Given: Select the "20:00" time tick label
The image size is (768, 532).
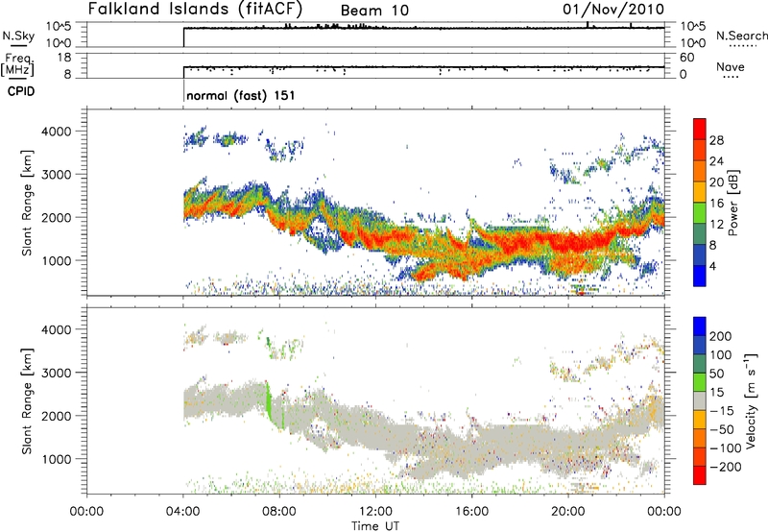Looking at the screenshot, I should (x=568, y=512).
